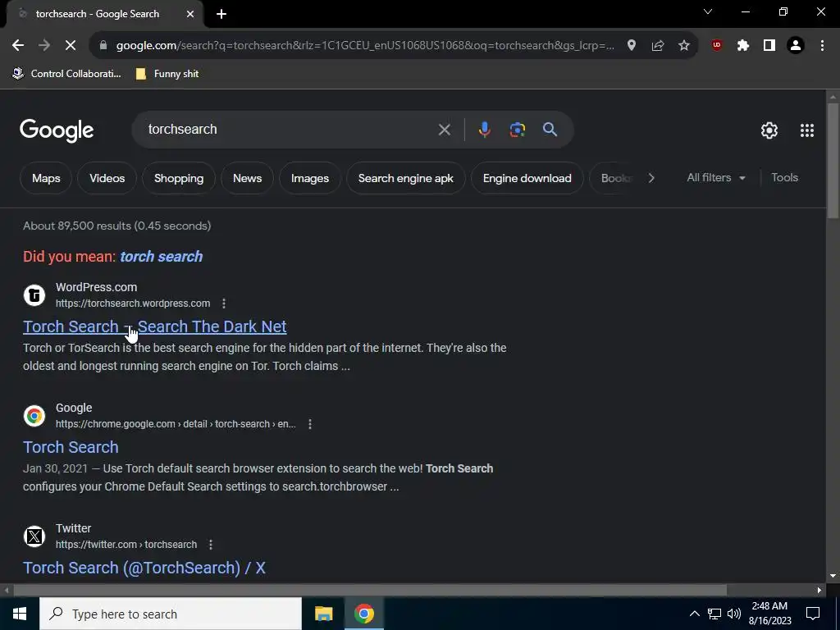Open File Explorer from taskbar
The height and width of the screenshot is (630, 840).
(x=323, y=614)
